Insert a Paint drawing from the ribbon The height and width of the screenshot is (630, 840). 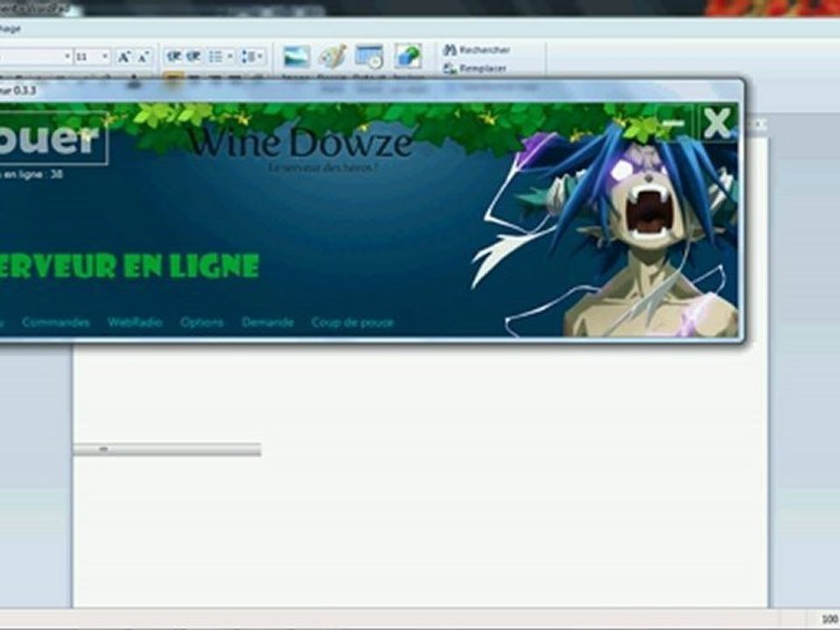(x=332, y=57)
